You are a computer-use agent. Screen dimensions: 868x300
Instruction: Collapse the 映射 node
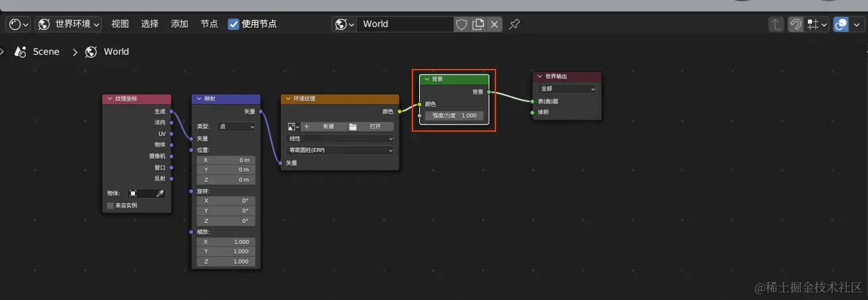tap(199, 99)
